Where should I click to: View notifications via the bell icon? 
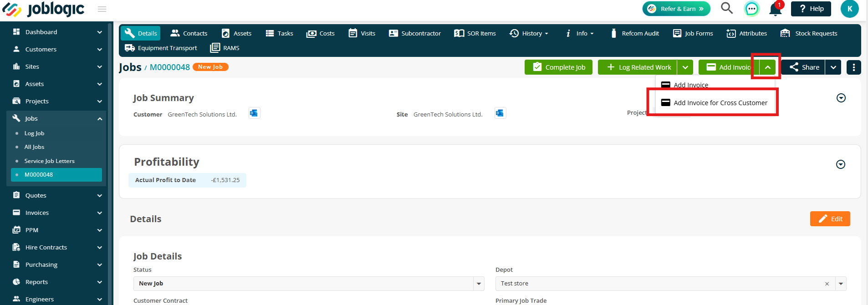pyautogui.click(x=775, y=9)
